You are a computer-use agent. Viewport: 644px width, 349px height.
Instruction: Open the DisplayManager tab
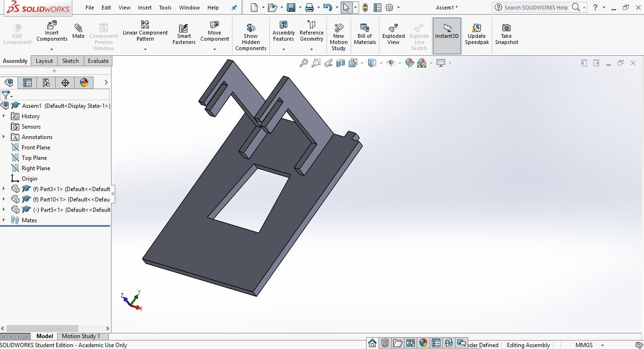point(84,83)
